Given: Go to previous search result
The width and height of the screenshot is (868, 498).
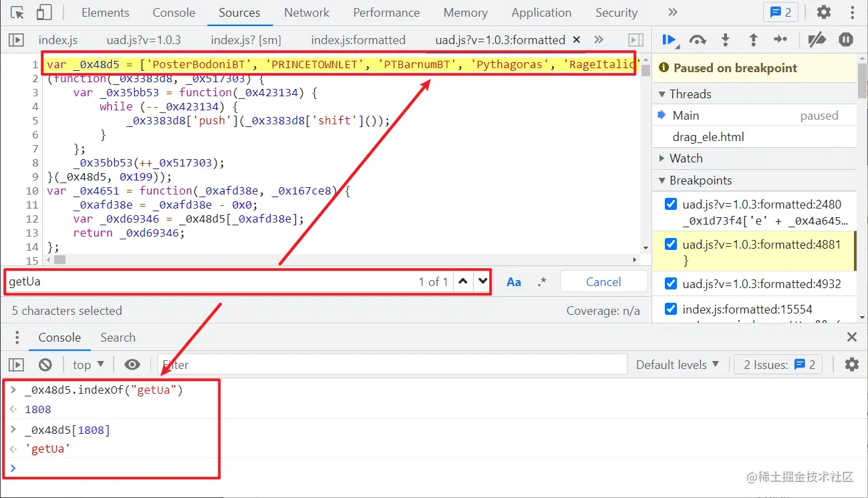Looking at the screenshot, I should click(462, 281).
